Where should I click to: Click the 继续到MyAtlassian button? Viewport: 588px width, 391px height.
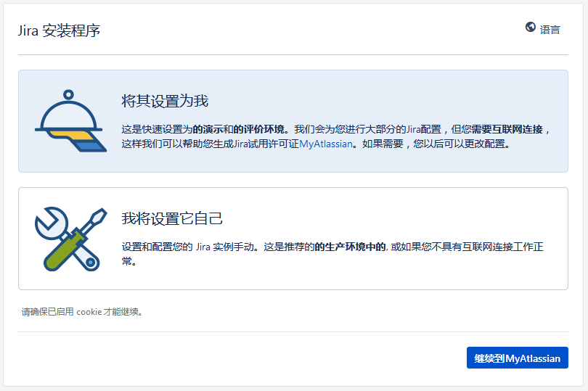517,358
